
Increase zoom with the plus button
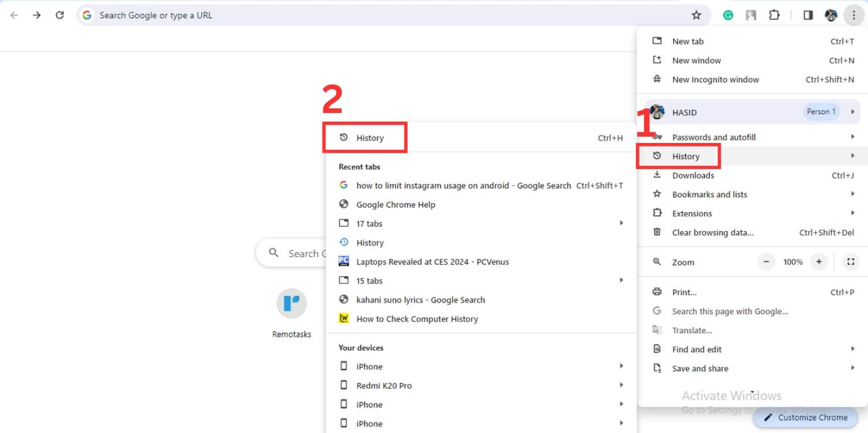click(x=818, y=262)
